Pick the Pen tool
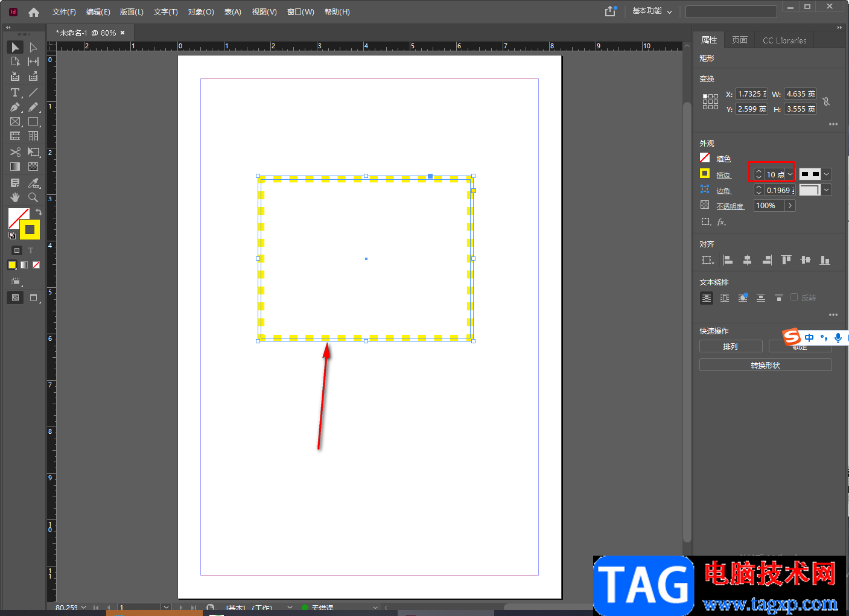This screenshot has height=616, width=849. [x=15, y=107]
